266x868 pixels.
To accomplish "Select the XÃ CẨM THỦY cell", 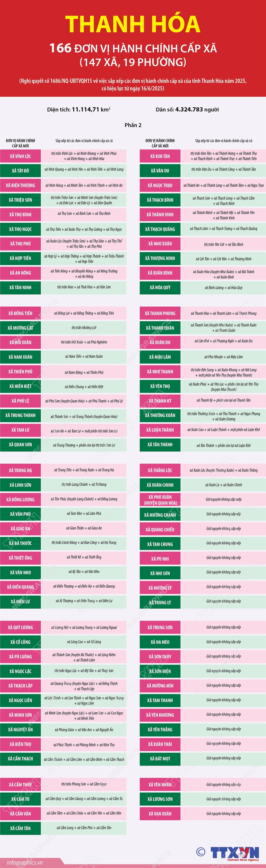I will 20,784.
